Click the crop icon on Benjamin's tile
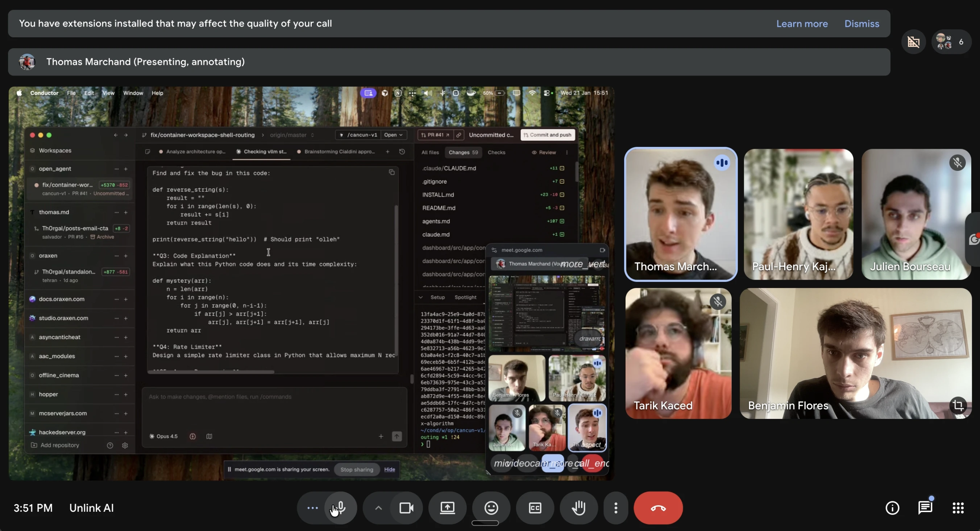The height and width of the screenshot is (531, 980). pos(958,405)
